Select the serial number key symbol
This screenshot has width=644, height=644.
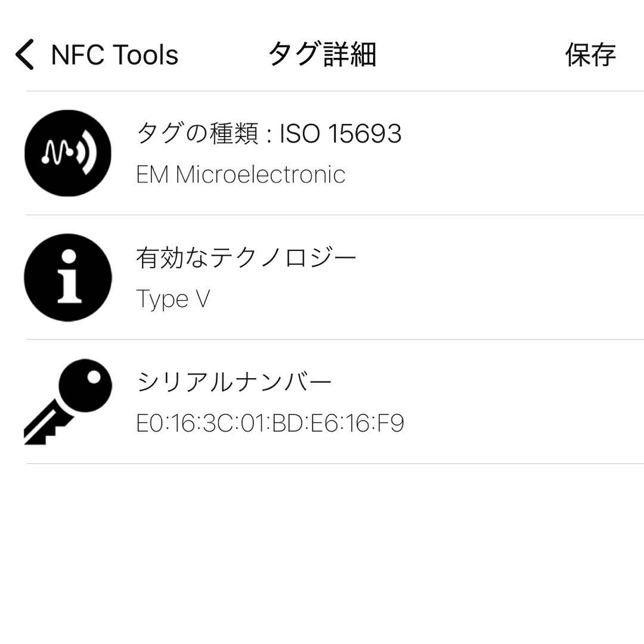tap(67, 401)
